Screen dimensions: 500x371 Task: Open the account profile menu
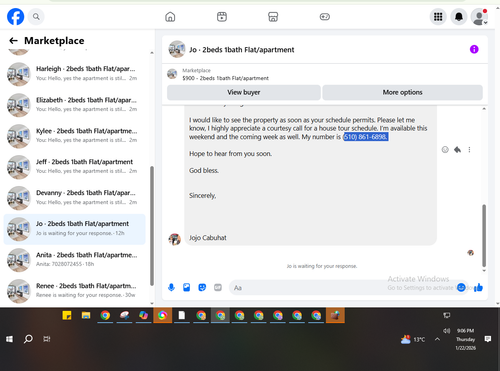click(479, 17)
